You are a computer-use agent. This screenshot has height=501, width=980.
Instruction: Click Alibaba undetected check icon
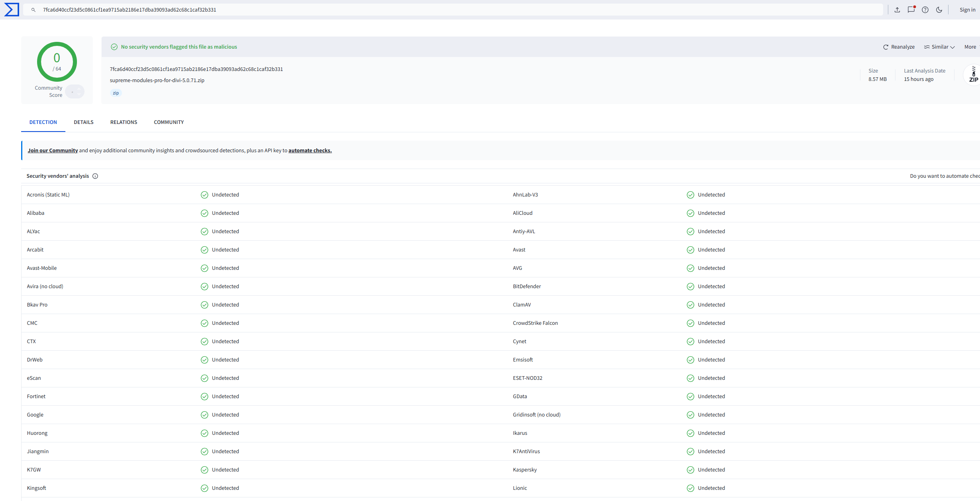coord(205,213)
